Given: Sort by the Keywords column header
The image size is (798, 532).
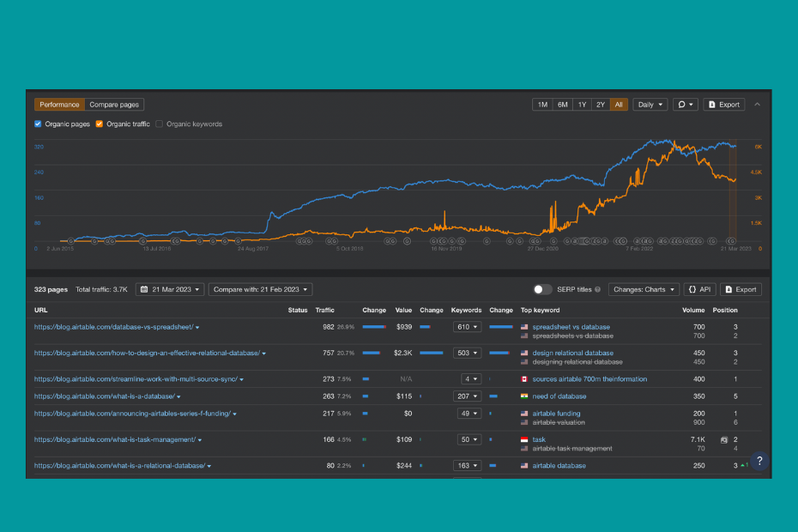Looking at the screenshot, I should click(x=466, y=310).
